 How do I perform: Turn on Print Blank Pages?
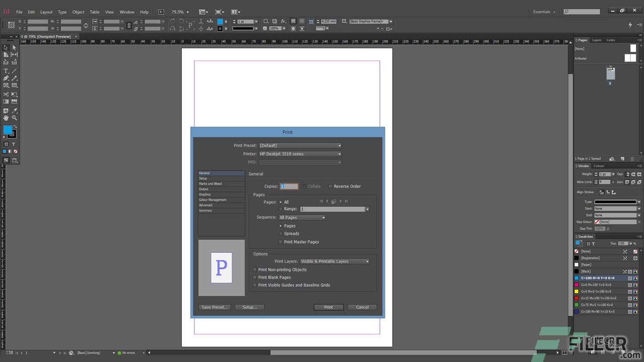(x=255, y=277)
